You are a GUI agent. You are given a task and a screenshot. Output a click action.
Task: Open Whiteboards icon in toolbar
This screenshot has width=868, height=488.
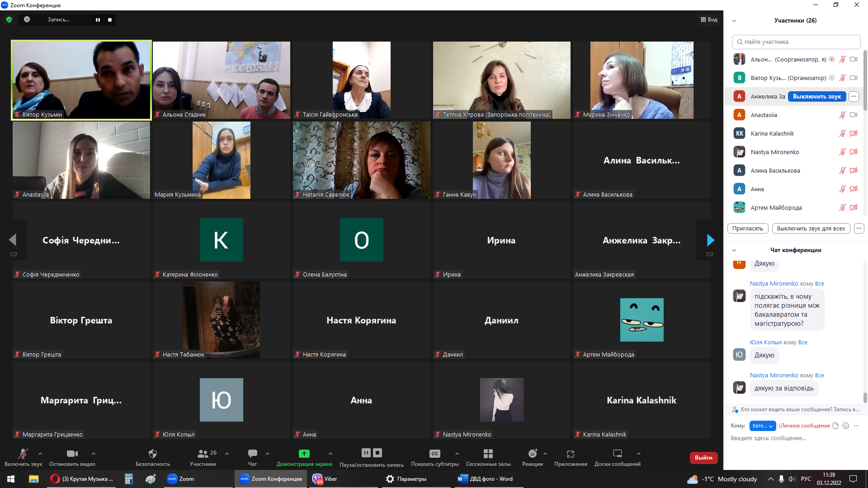coord(617,454)
